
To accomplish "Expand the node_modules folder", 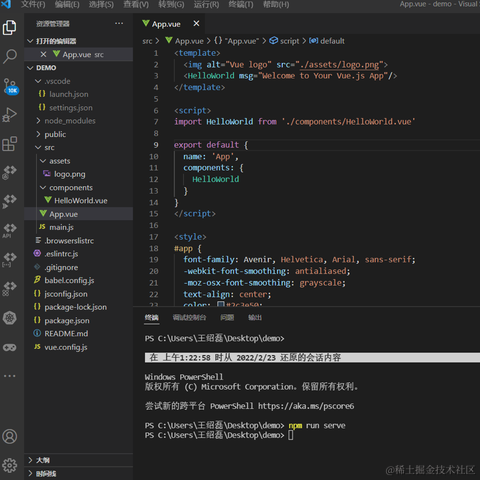I will [38, 121].
